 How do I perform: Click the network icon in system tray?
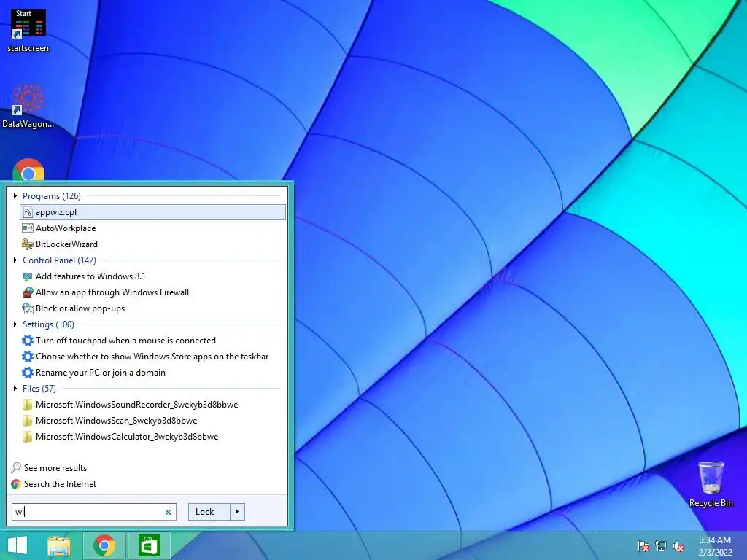pos(661,546)
